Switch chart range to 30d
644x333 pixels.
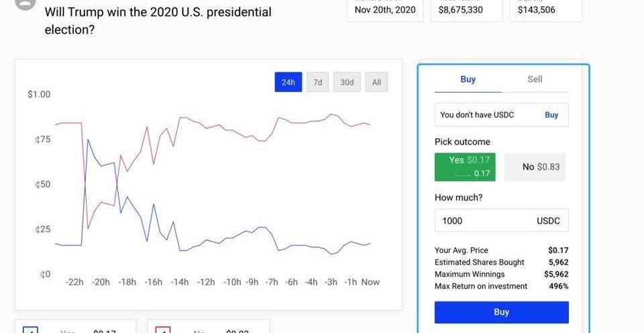(347, 82)
